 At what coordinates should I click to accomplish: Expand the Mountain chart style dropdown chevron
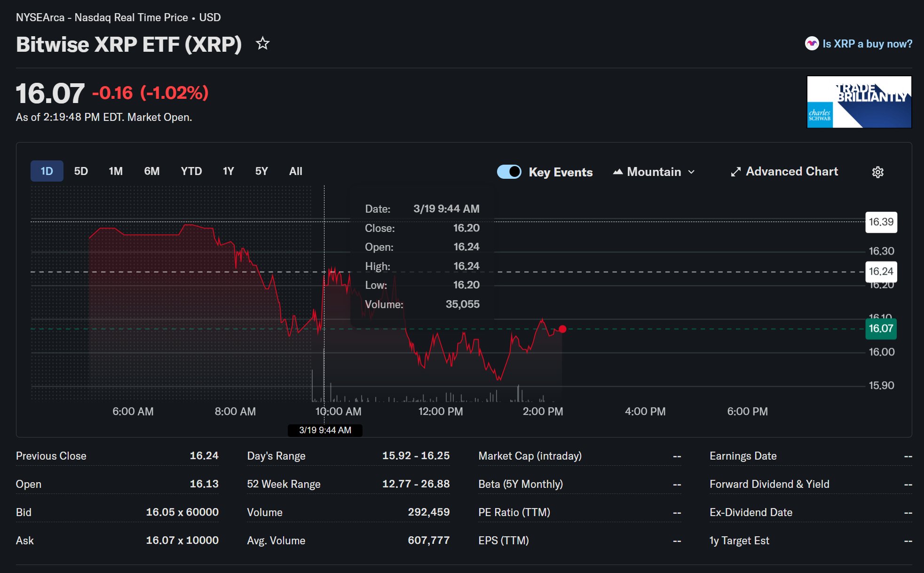(691, 172)
